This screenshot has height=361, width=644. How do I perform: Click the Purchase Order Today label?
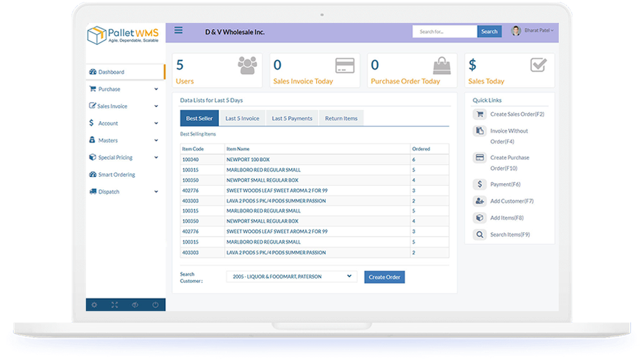click(405, 81)
